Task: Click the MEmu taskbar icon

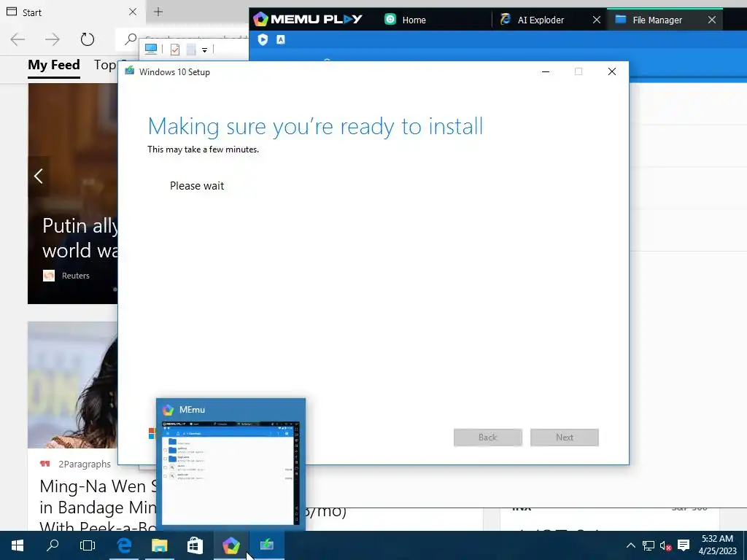Action: click(x=231, y=545)
